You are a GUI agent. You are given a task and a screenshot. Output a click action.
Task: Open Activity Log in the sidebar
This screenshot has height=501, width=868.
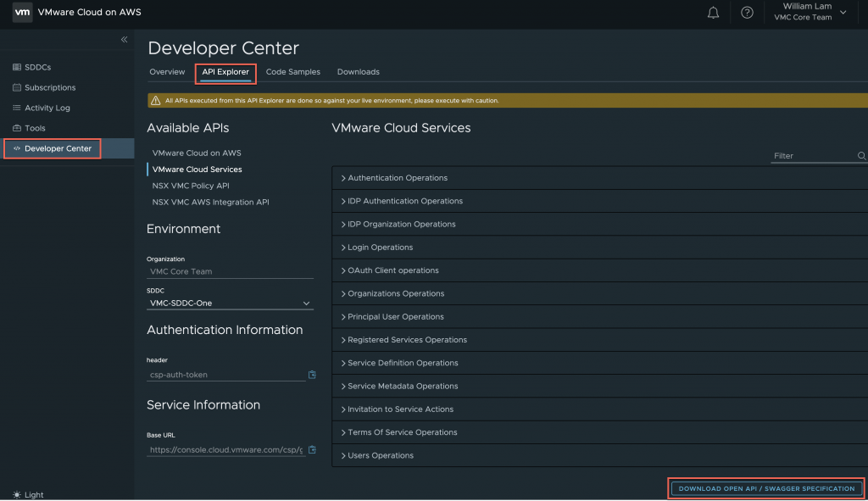point(47,108)
